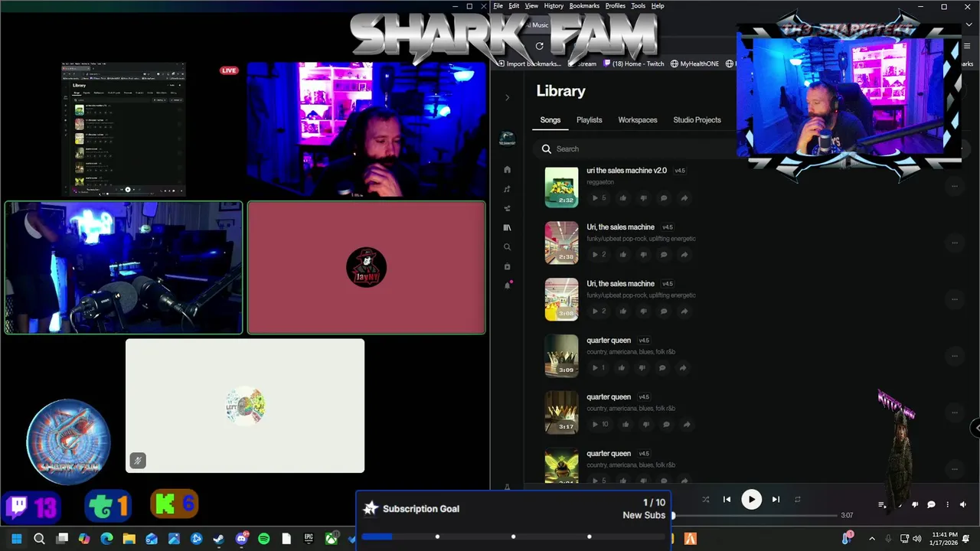Like the 3:17 'quarter queen' song

click(626, 425)
